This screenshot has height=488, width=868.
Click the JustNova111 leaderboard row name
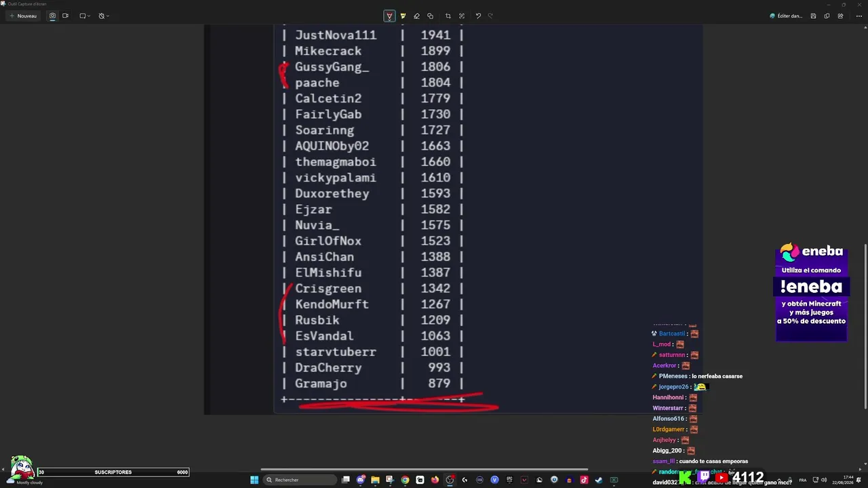[336, 35]
